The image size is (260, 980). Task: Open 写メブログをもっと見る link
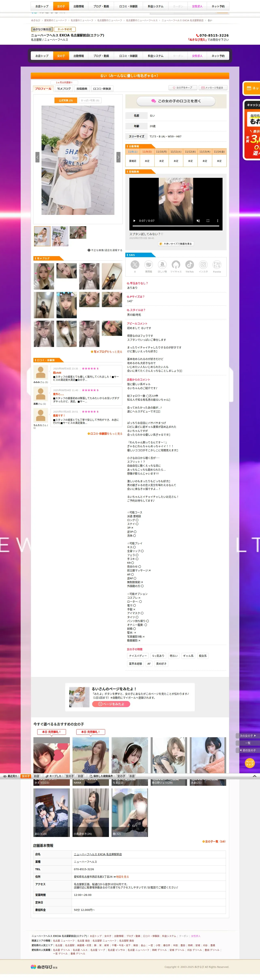tap(107, 352)
